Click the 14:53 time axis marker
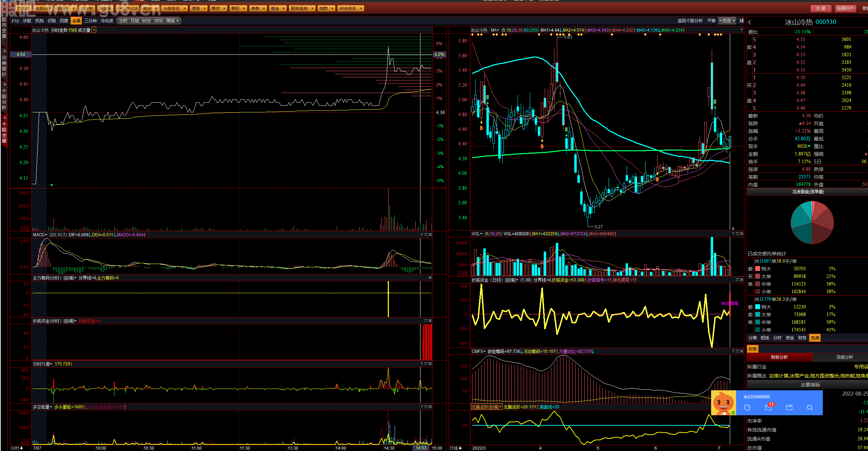This screenshot has width=868, height=451. click(x=421, y=448)
